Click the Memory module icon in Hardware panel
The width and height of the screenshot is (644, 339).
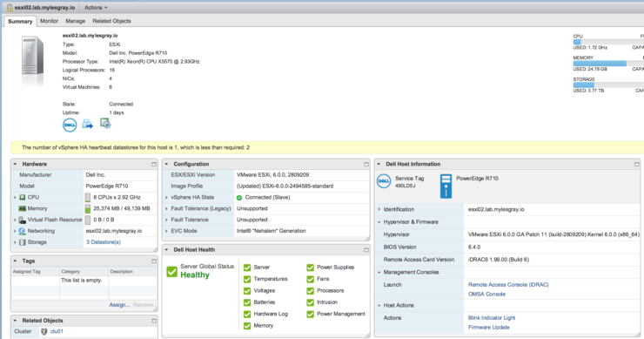coord(23,208)
